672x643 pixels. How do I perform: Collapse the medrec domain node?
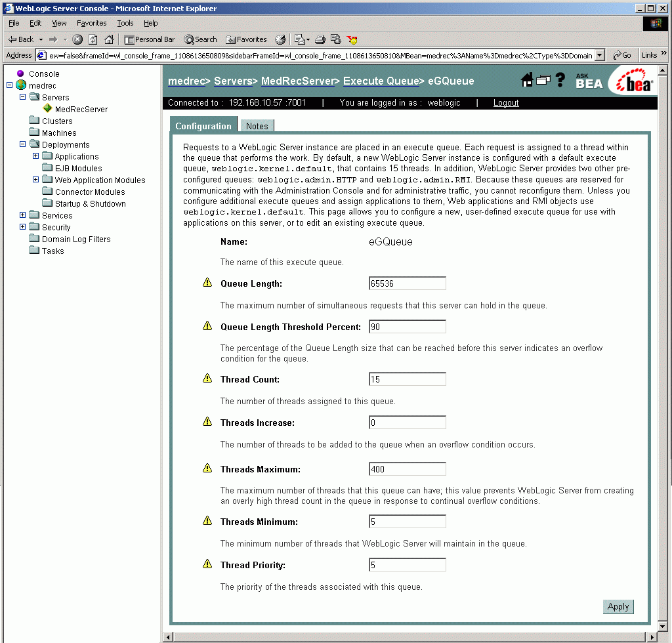coord(10,85)
